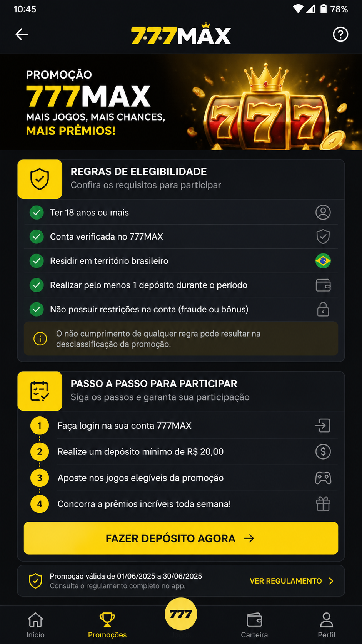
Task: Tap the back arrow icon
Action: [22, 34]
